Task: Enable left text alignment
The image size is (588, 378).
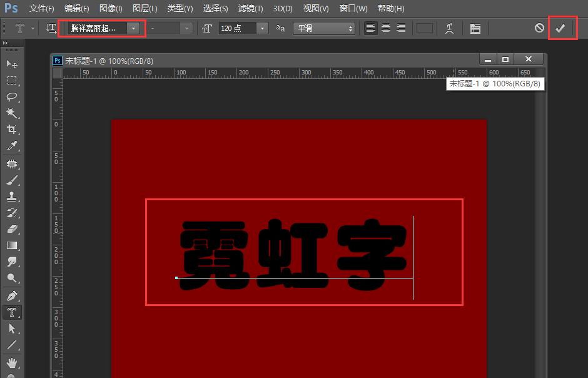Action: pyautogui.click(x=370, y=28)
